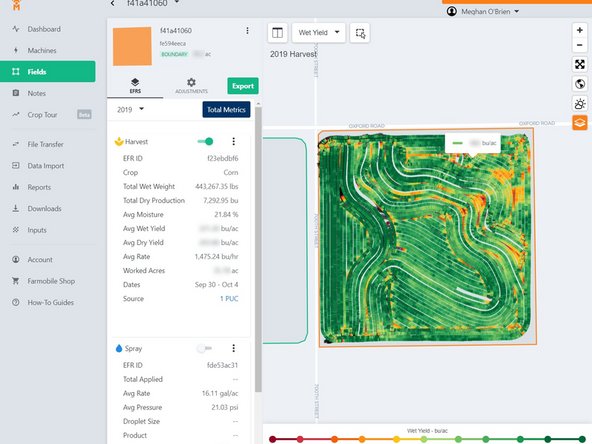The height and width of the screenshot is (444, 592).
Task: Zoom out on the map
Action: pos(580,45)
